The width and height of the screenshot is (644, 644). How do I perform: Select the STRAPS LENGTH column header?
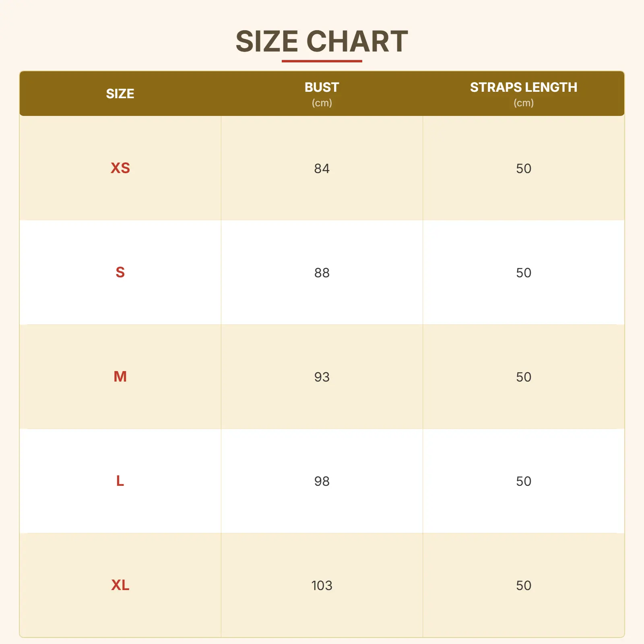523,88
